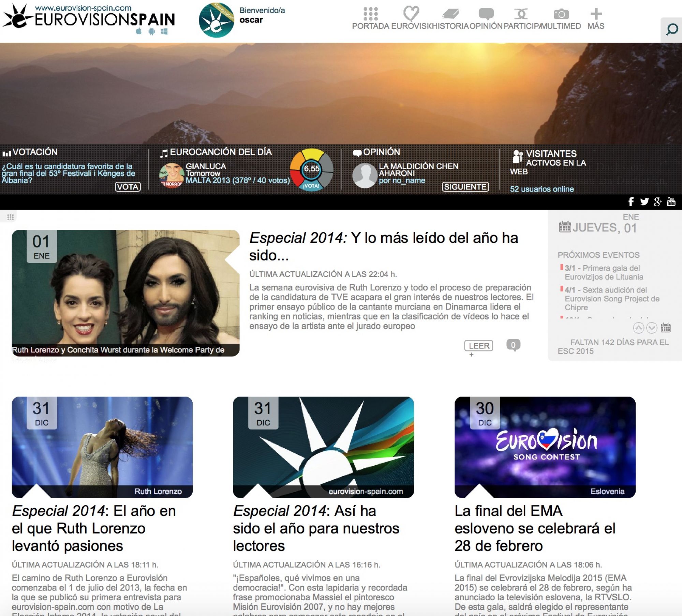
Task: Expand the article with the plus below LEER
Action: pyautogui.click(x=472, y=355)
